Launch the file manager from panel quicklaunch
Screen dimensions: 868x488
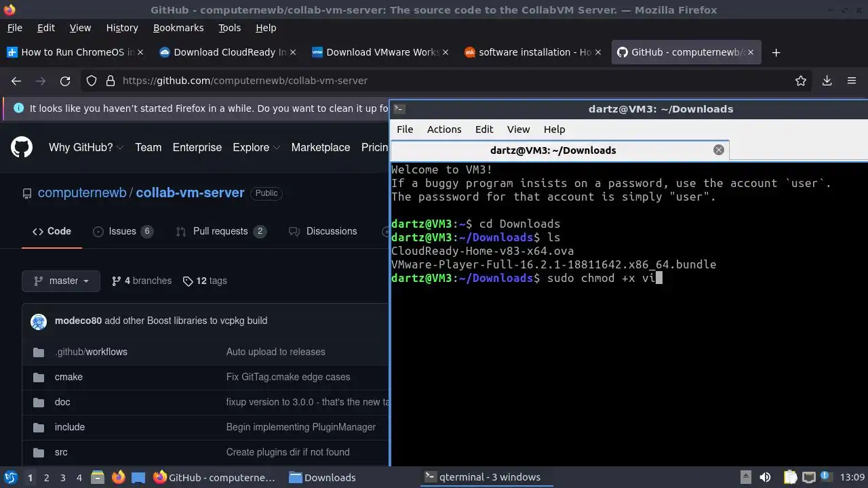(97, 477)
